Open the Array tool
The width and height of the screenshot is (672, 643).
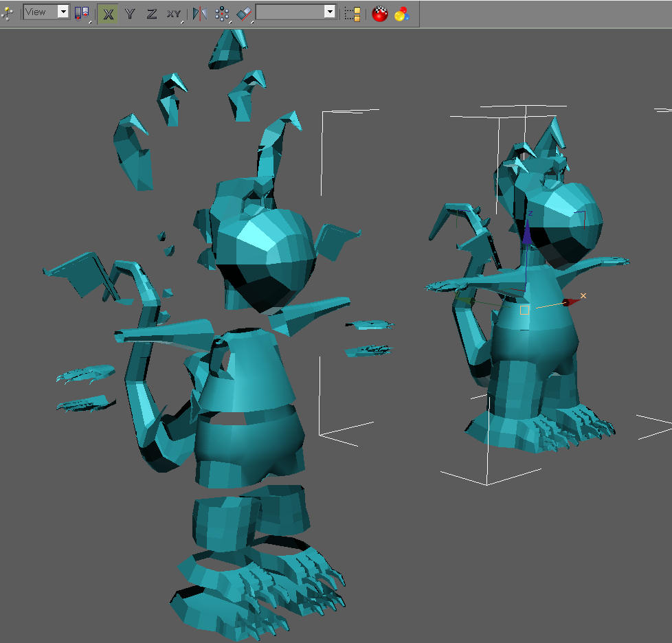pyautogui.click(x=222, y=14)
